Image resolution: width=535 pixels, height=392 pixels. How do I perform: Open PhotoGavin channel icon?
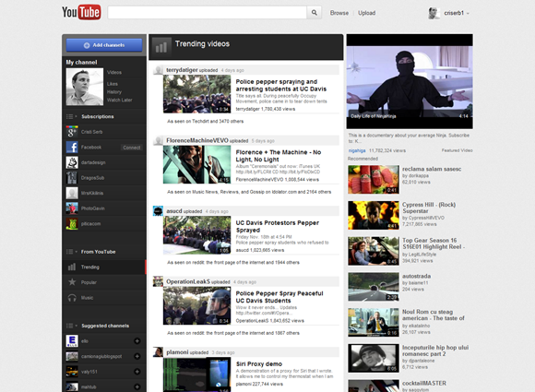(72, 208)
